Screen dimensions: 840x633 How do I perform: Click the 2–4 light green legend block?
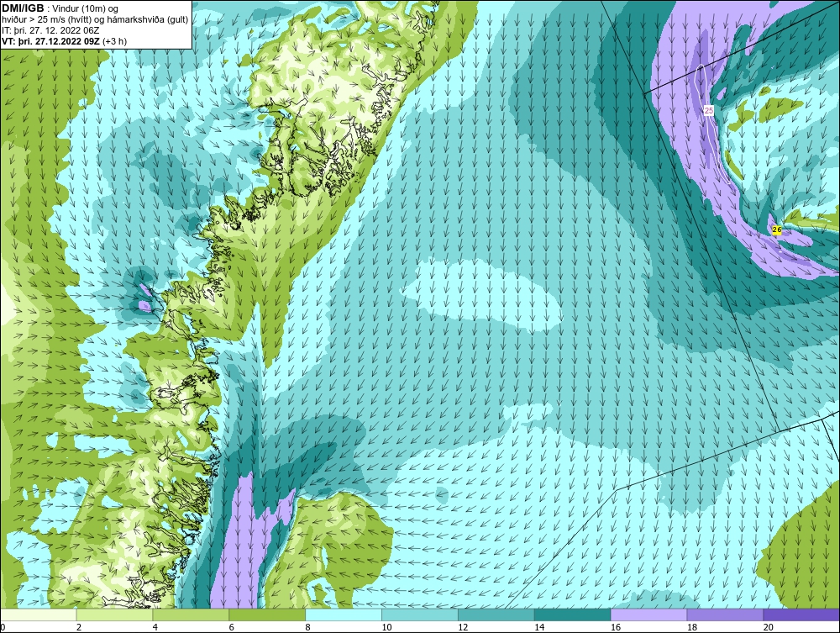(114, 615)
